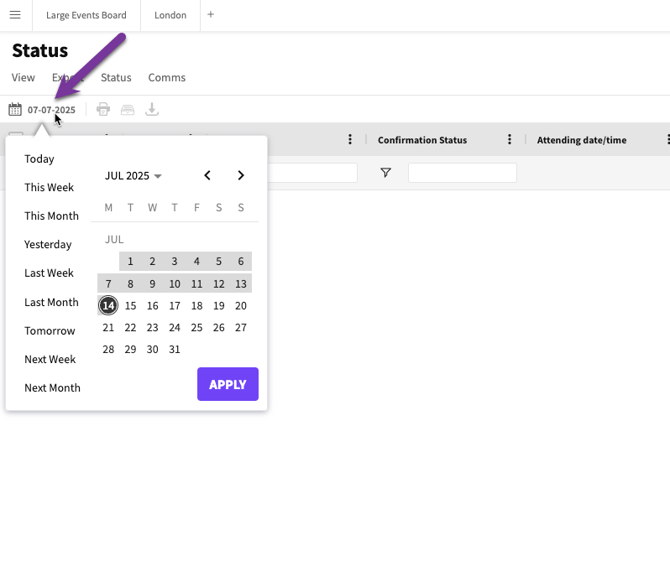Pick July 24 in calendar
This screenshot has height=582, width=670.
coord(174,327)
